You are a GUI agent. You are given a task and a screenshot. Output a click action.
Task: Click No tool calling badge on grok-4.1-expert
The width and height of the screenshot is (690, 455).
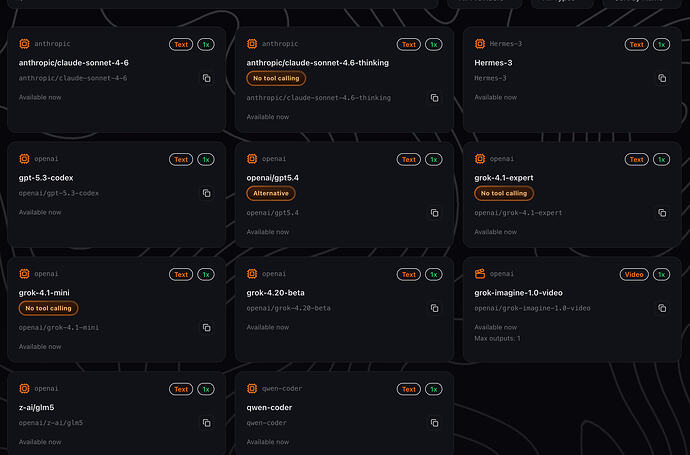coord(504,193)
